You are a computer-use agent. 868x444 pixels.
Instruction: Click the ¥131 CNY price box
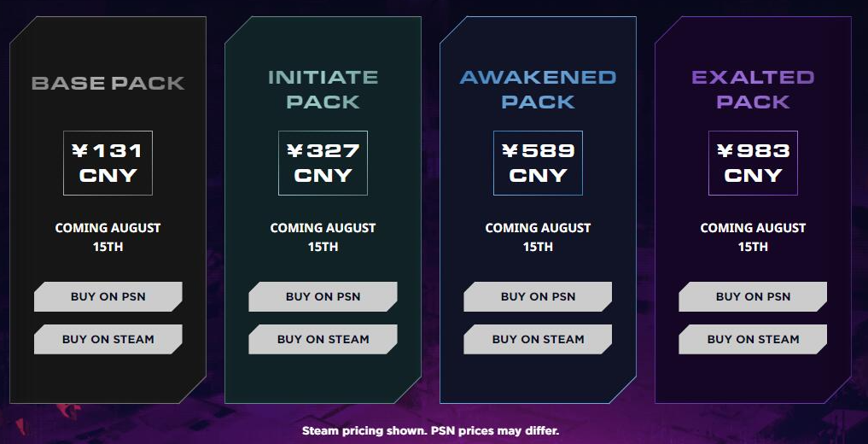pyautogui.click(x=108, y=163)
